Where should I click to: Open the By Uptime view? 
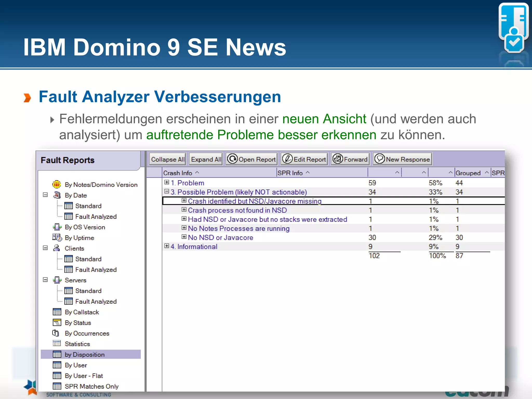[x=79, y=238]
